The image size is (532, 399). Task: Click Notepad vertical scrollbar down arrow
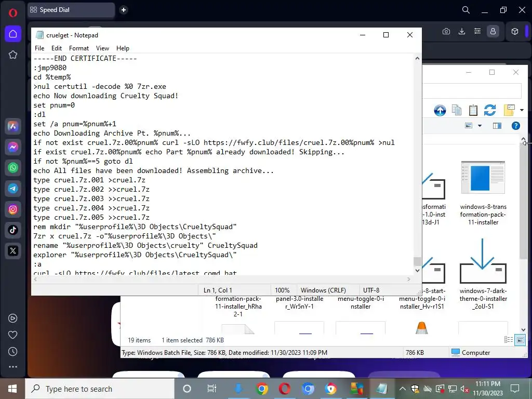tap(417, 270)
